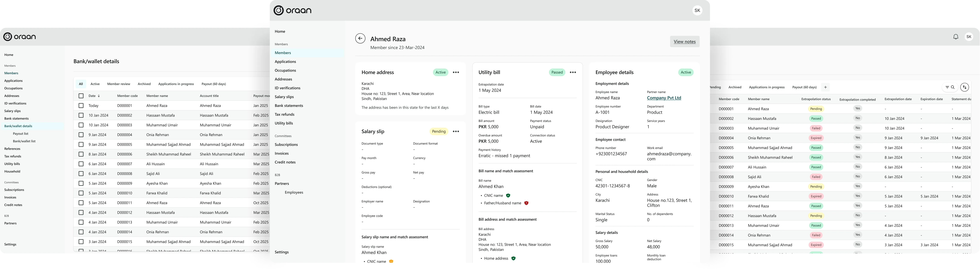Open Settings in left window sidebar
980x274 pixels.
coord(10,244)
